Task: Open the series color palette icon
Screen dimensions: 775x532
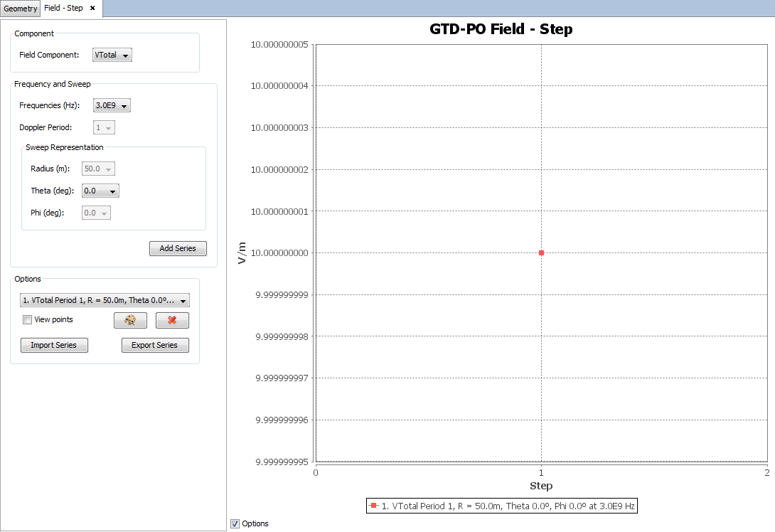Action: (x=130, y=320)
